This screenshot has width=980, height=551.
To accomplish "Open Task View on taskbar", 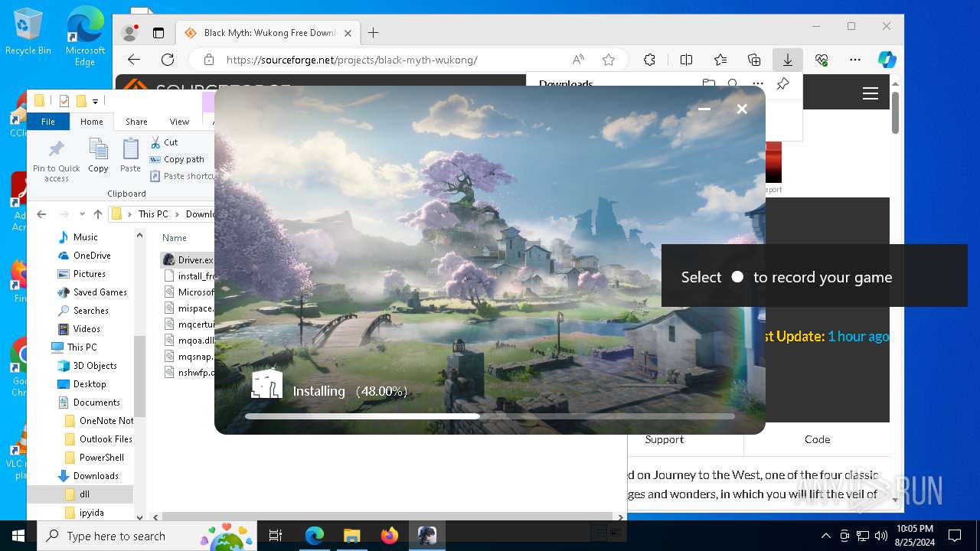I will pyautogui.click(x=276, y=536).
